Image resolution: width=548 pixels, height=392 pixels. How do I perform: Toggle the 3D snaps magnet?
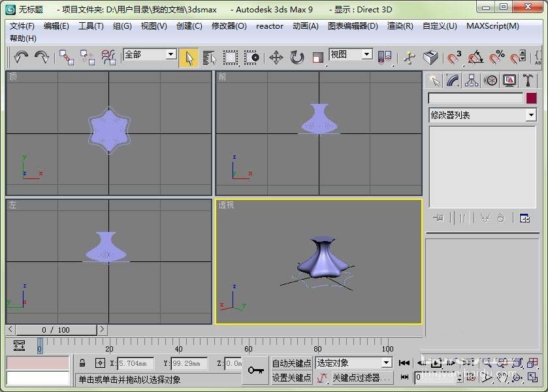(454, 57)
